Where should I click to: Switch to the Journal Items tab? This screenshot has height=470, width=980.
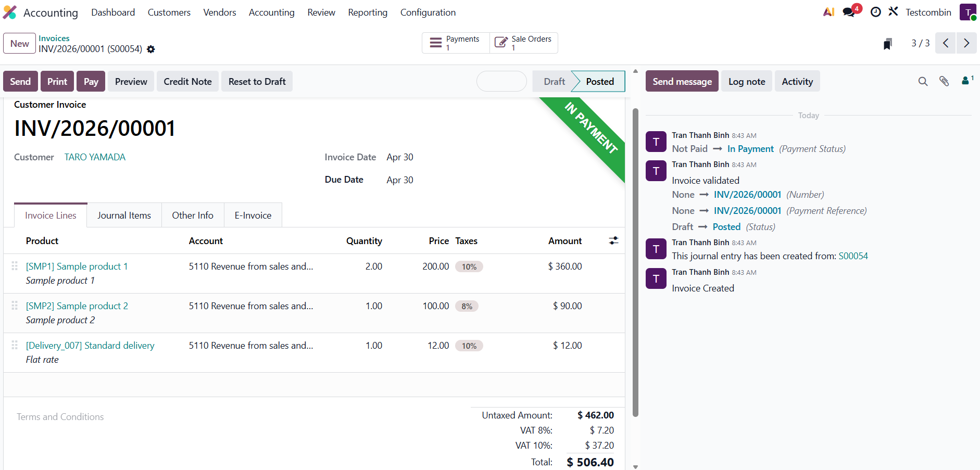point(124,215)
